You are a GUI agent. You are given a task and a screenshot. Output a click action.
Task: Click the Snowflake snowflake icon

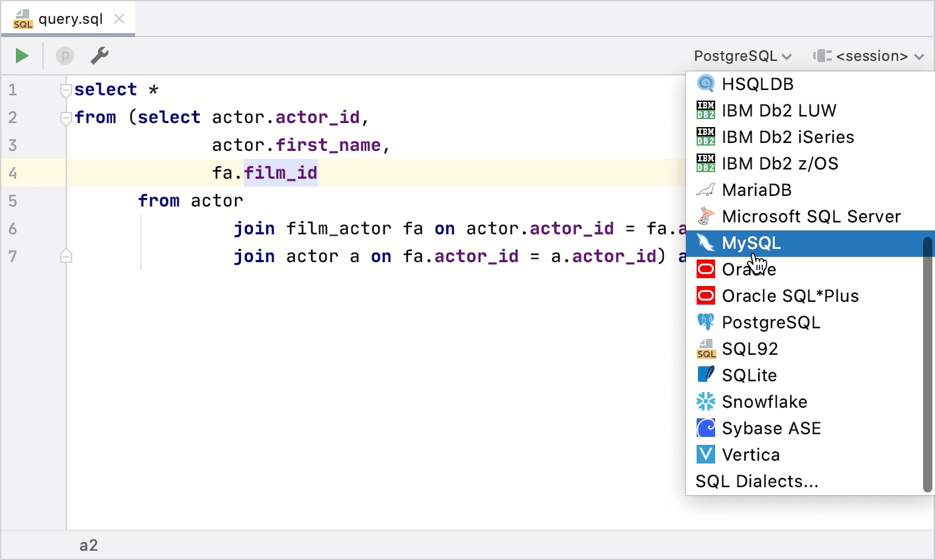pyautogui.click(x=705, y=401)
